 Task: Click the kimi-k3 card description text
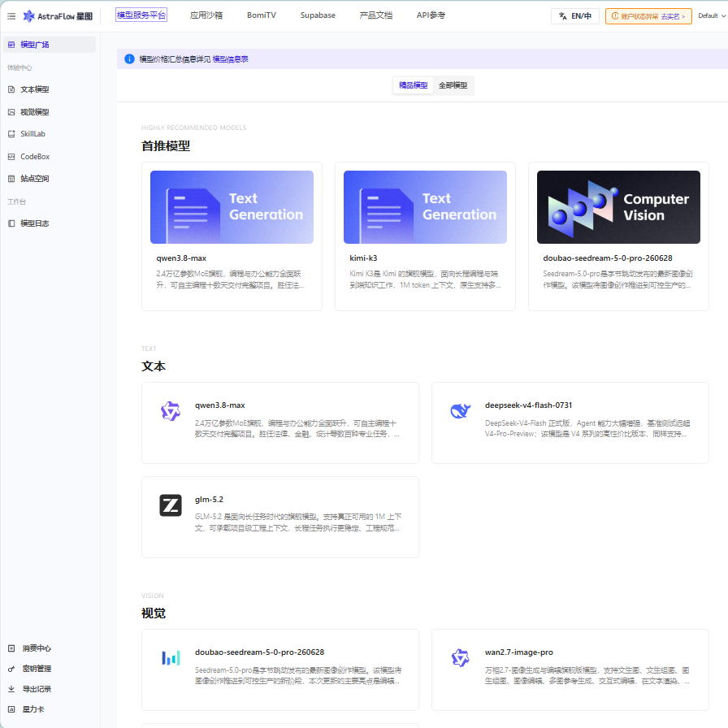pyautogui.click(x=425, y=279)
